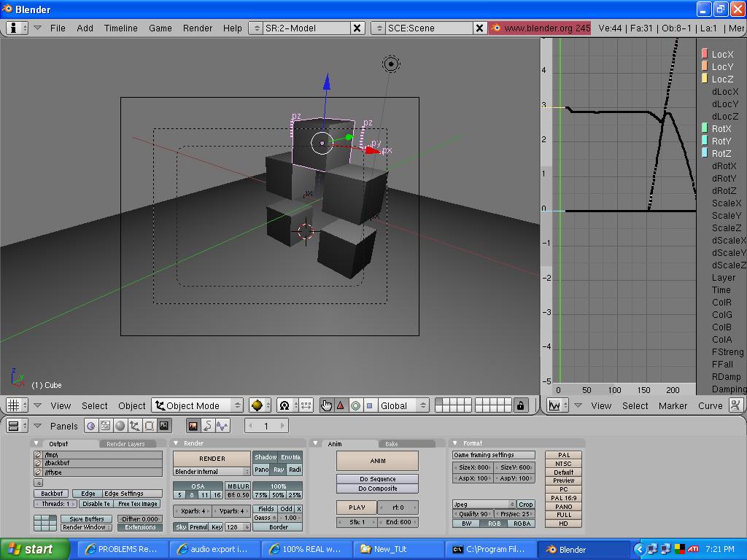747x560 pixels.
Task: Switch to Logic context icon in Panels
Action: [90, 426]
